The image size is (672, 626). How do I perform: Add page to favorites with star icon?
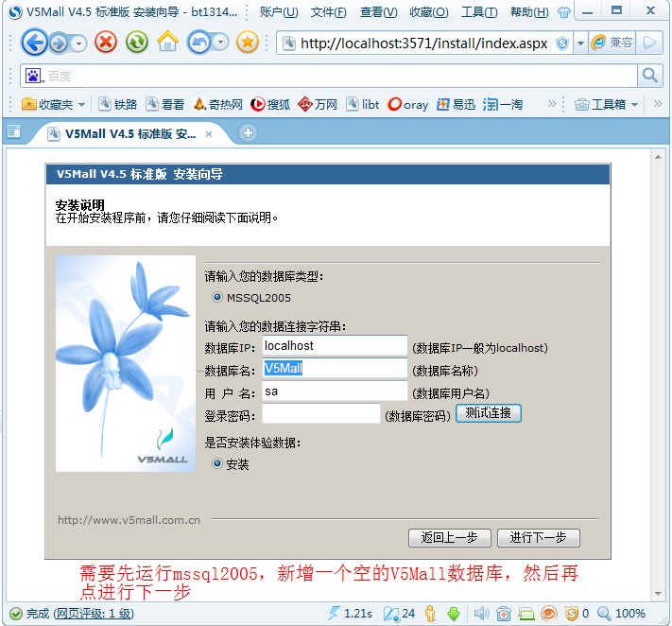[x=248, y=42]
